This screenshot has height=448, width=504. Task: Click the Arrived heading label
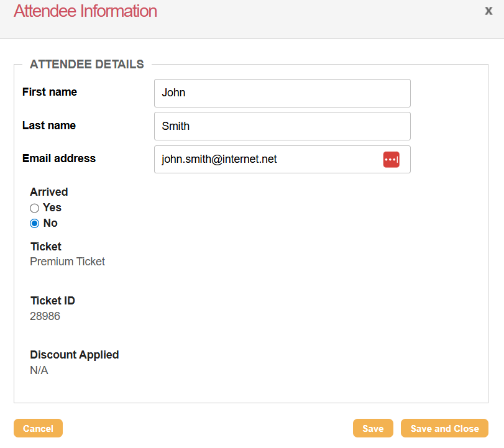pos(49,192)
